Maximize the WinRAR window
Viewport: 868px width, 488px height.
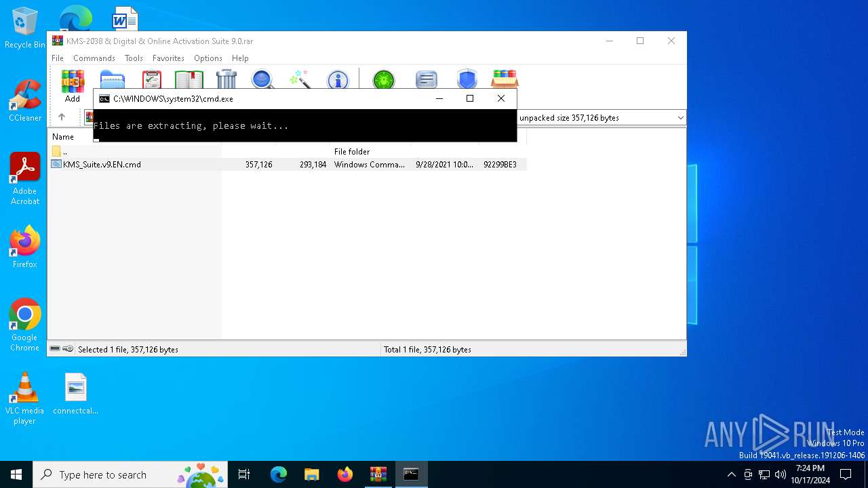click(x=639, y=41)
